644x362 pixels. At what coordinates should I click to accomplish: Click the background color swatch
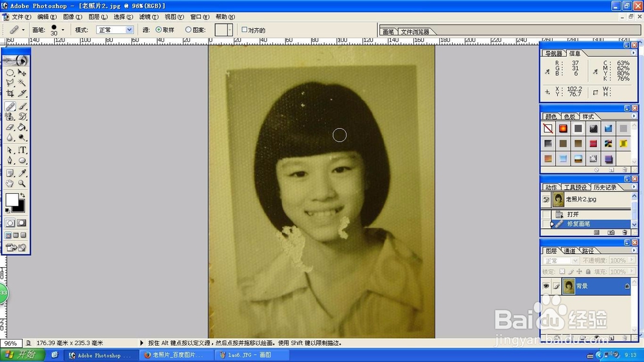pyautogui.click(x=20, y=207)
